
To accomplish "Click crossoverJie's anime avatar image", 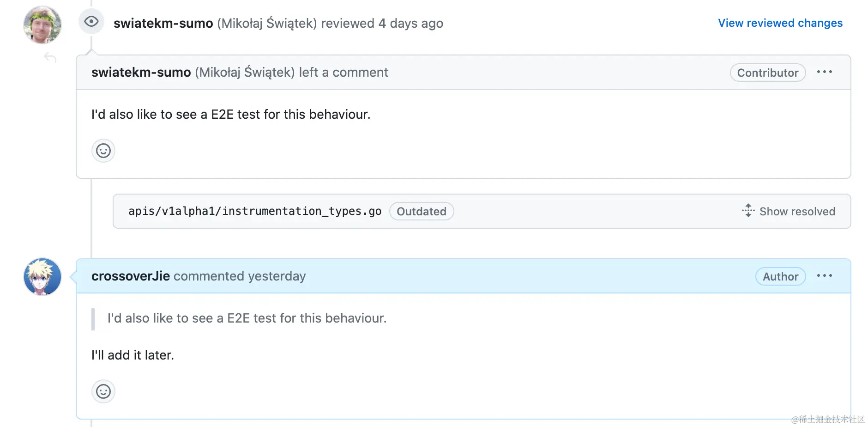I will [x=42, y=277].
